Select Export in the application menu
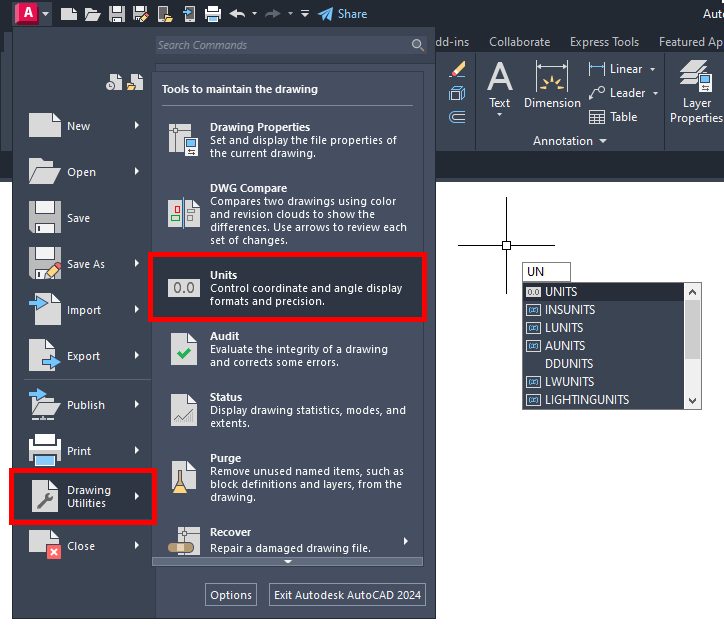This screenshot has width=724, height=634. (x=84, y=356)
